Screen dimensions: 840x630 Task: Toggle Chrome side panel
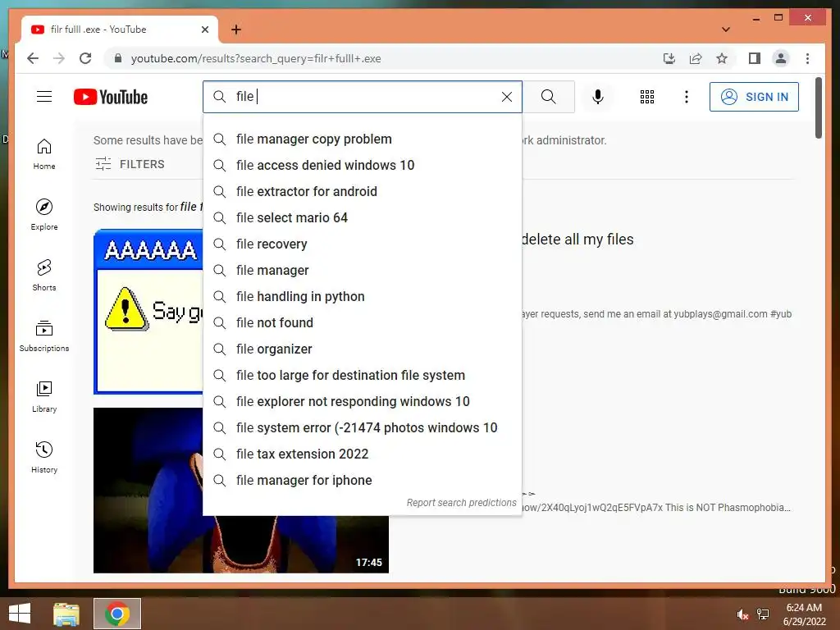click(x=755, y=58)
